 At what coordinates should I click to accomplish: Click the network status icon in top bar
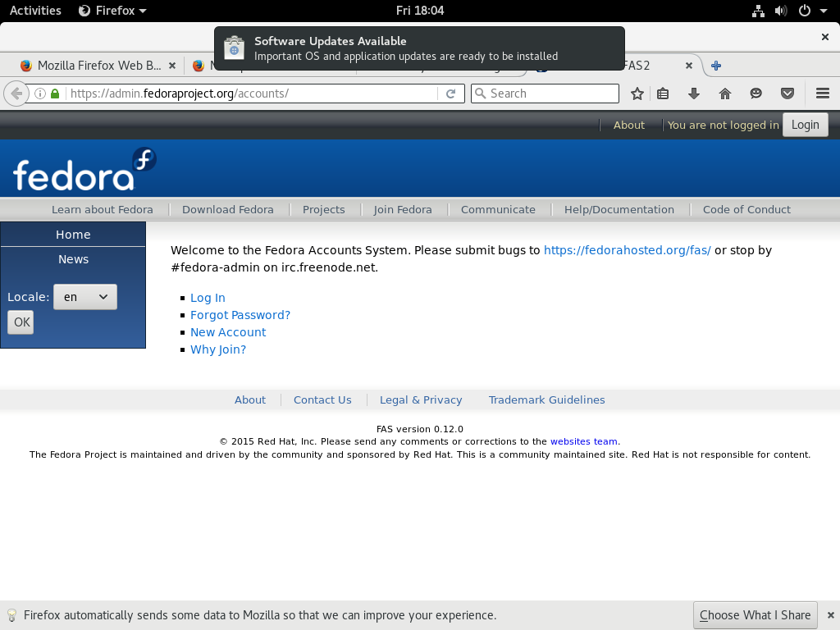(x=758, y=11)
